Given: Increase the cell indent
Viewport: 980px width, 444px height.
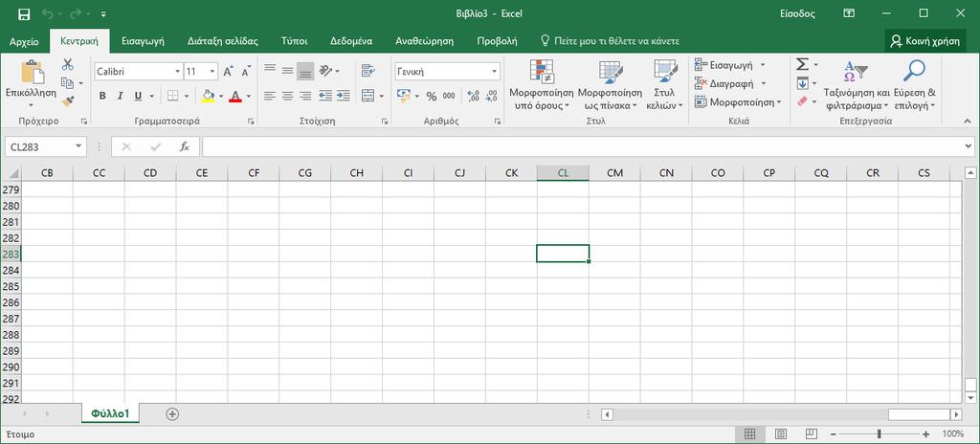Looking at the screenshot, I should pyautogui.click(x=344, y=96).
